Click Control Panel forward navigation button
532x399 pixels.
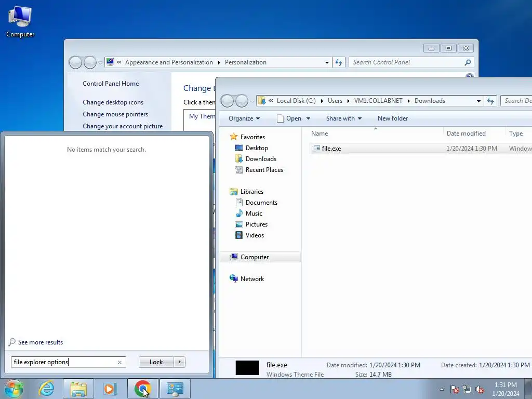(90, 62)
